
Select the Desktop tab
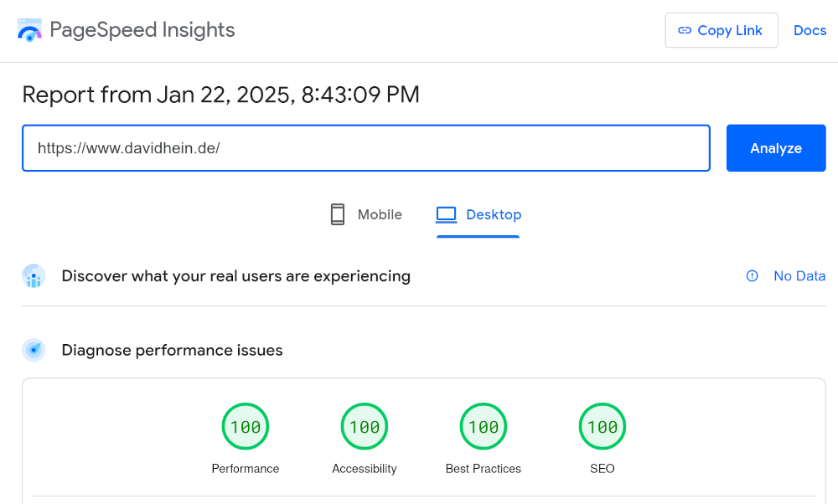(x=478, y=214)
